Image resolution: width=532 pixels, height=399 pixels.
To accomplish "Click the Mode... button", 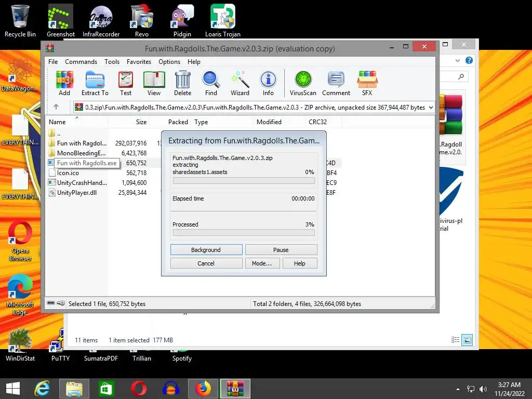I will click(262, 263).
